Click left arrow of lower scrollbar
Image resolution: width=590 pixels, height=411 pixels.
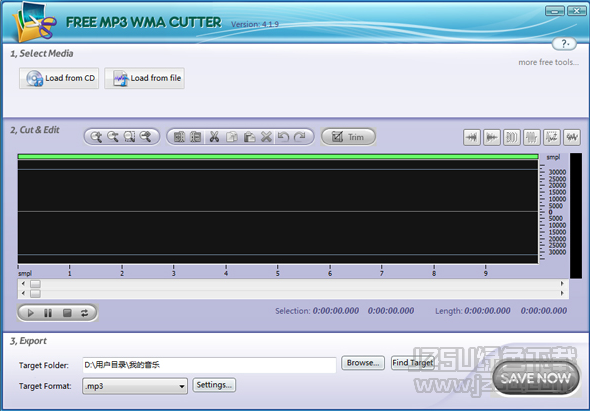(x=23, y=293)
